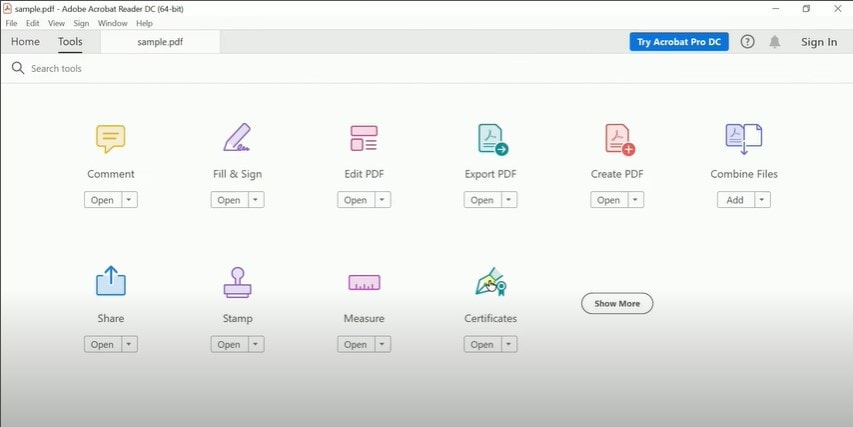Select the Fill & Sign pen icon
853x427 pixels.
pos(237,138)
